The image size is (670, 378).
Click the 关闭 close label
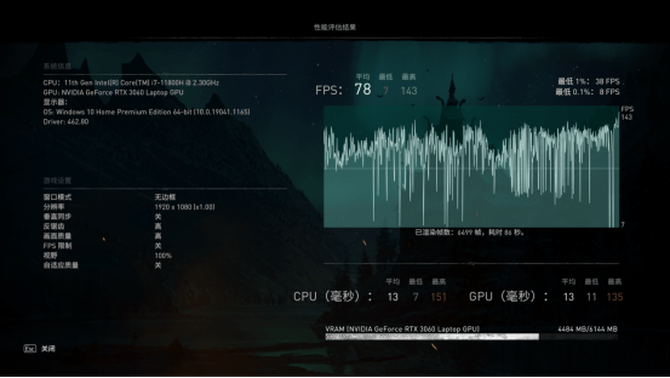(x=48, y=349)
